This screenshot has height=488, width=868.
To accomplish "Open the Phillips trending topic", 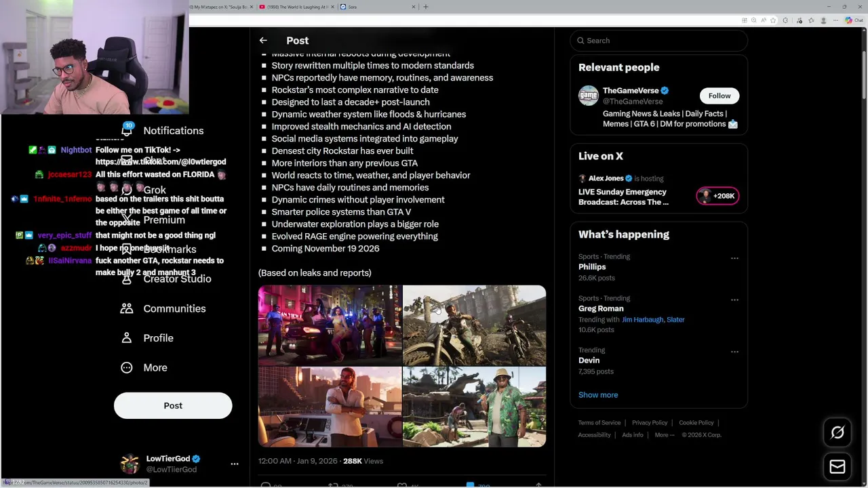I will (592, 267).
